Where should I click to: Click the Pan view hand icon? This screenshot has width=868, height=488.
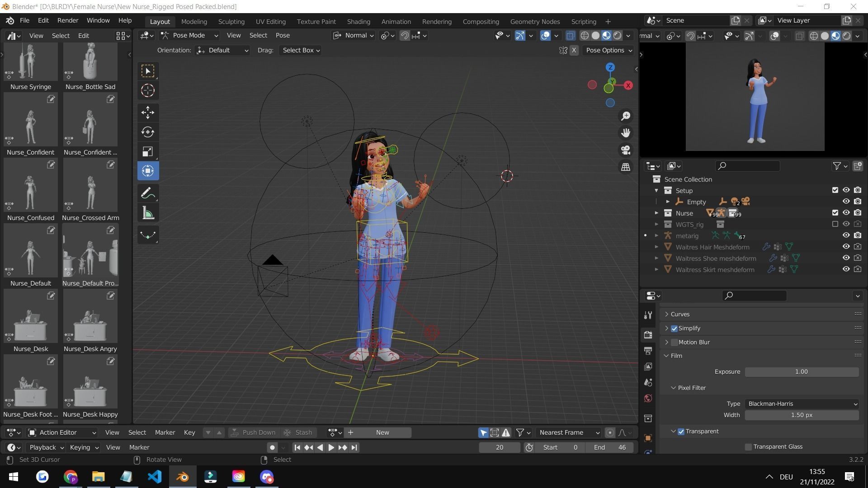click(x=626, y=133)
